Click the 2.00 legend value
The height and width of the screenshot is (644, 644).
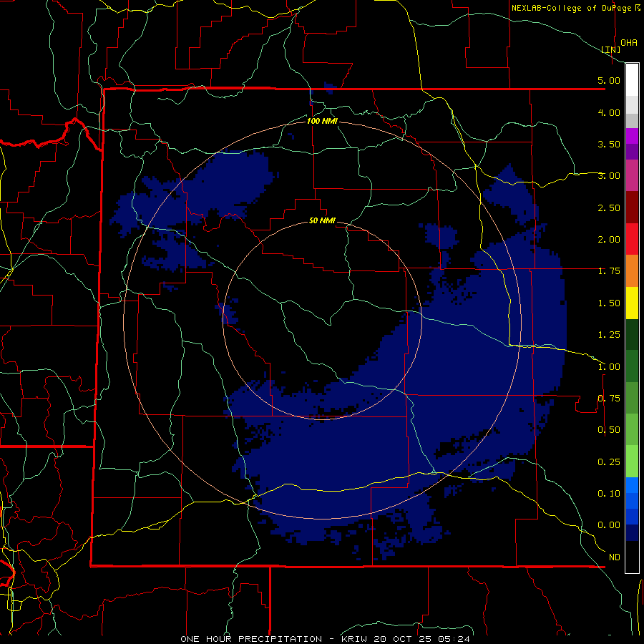click(x=609, y=240)
